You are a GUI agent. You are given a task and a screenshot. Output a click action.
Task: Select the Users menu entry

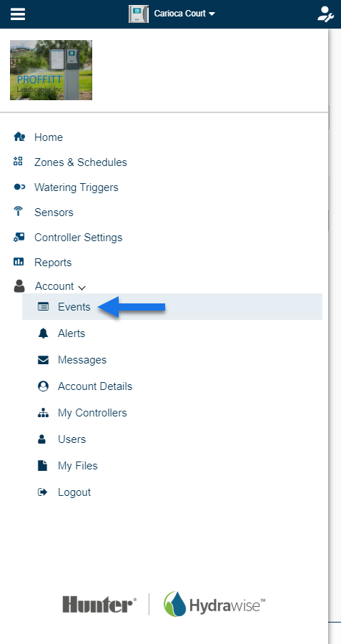click(71, 439)
